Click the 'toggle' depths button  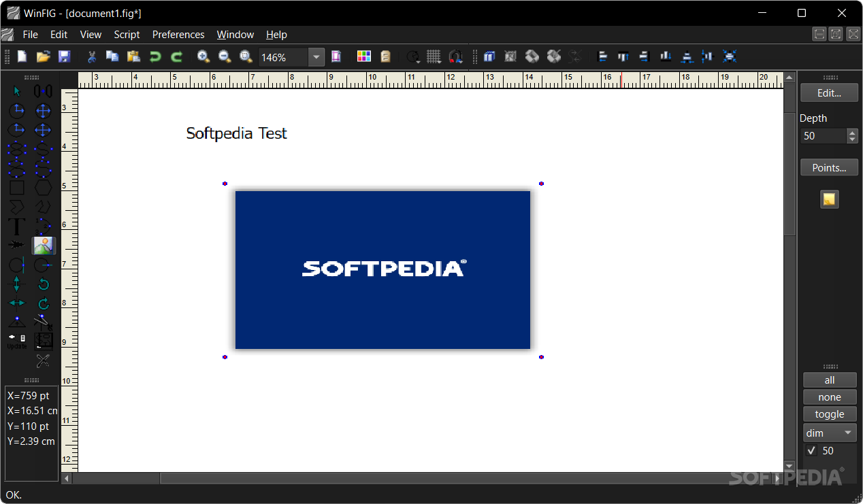pos(829,414)
